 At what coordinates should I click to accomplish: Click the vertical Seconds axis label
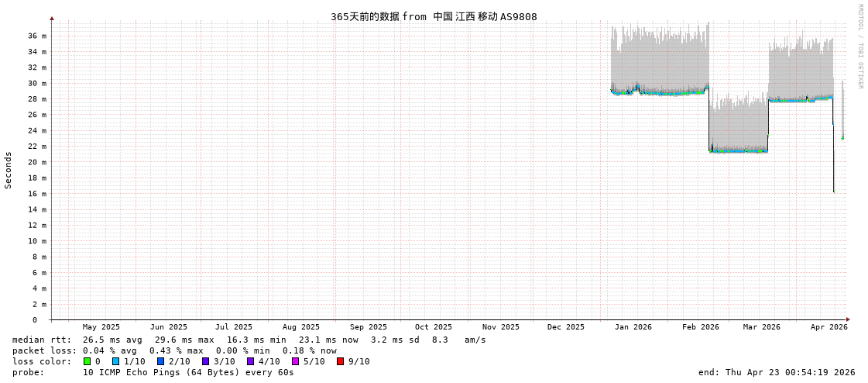pos(9,170)
